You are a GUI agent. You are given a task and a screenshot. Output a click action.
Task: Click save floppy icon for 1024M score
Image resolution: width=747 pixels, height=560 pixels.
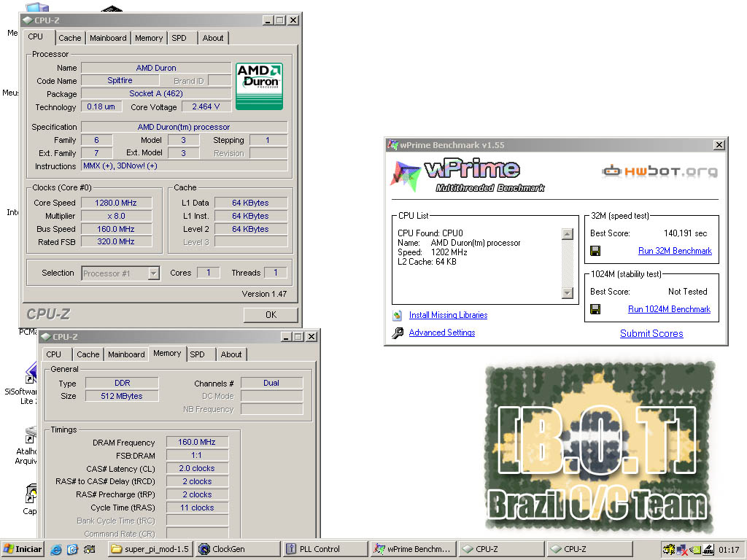tap(595, 309)
